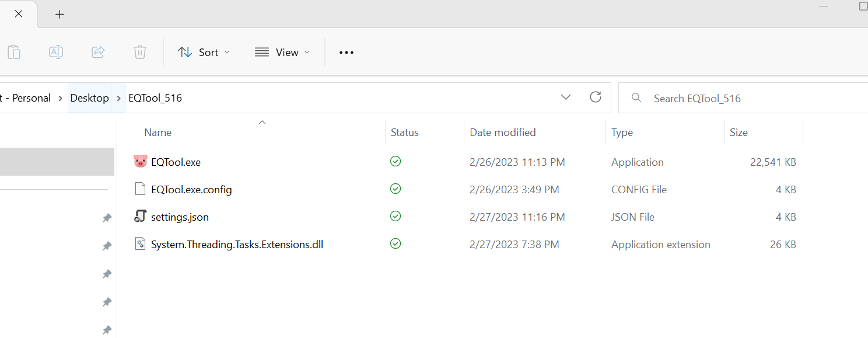This screenshot has width=868, height=338.
Task: Click the CONFIG File type cell
Action: point(639,190)
